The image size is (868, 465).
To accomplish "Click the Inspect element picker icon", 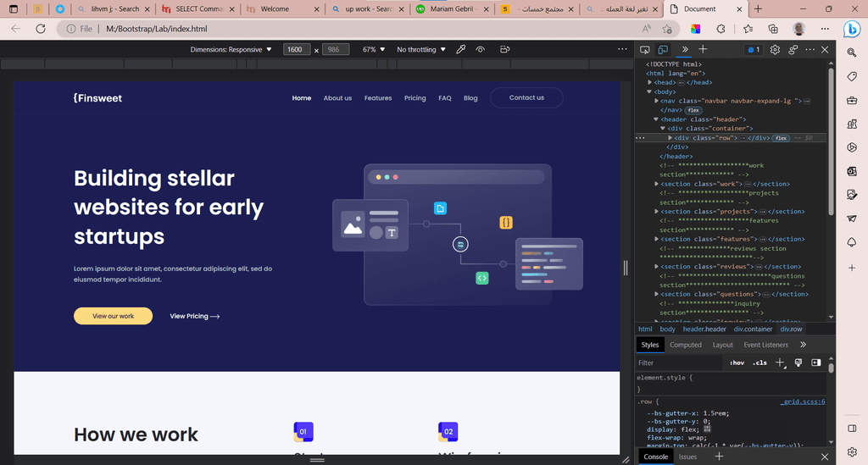I will click(644, 50).
